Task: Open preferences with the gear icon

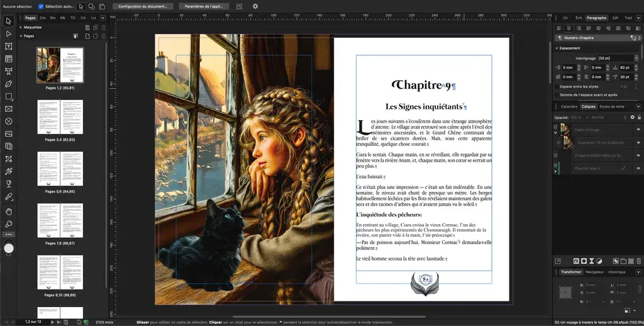Action: click(255, 6)
